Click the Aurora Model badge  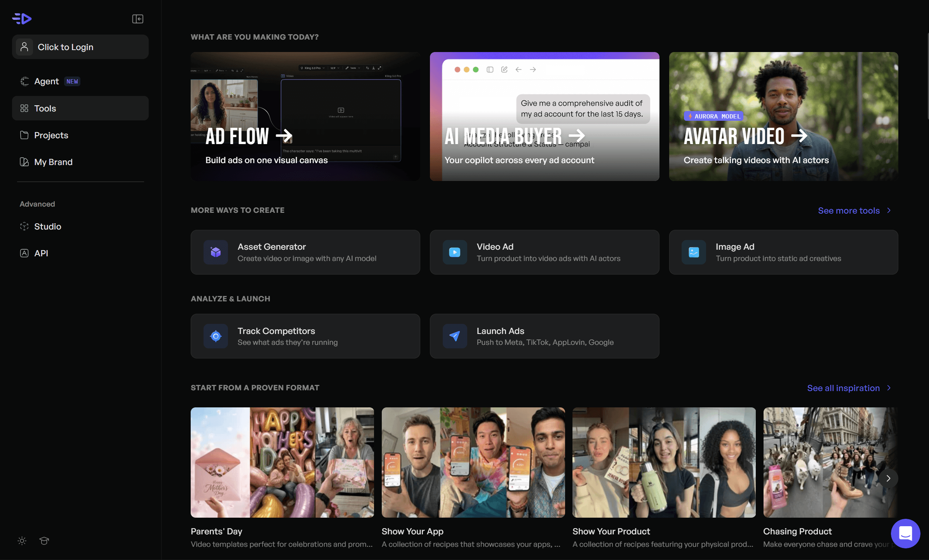714,116
